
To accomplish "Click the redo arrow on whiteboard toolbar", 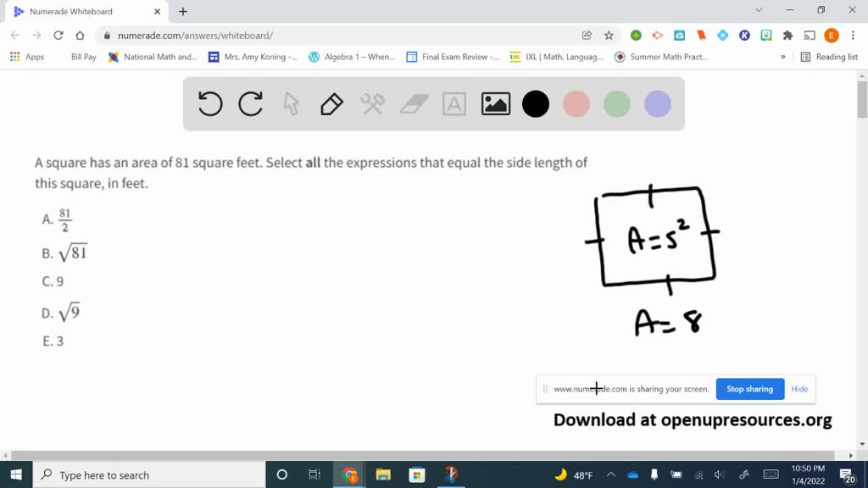I will 251,104.
